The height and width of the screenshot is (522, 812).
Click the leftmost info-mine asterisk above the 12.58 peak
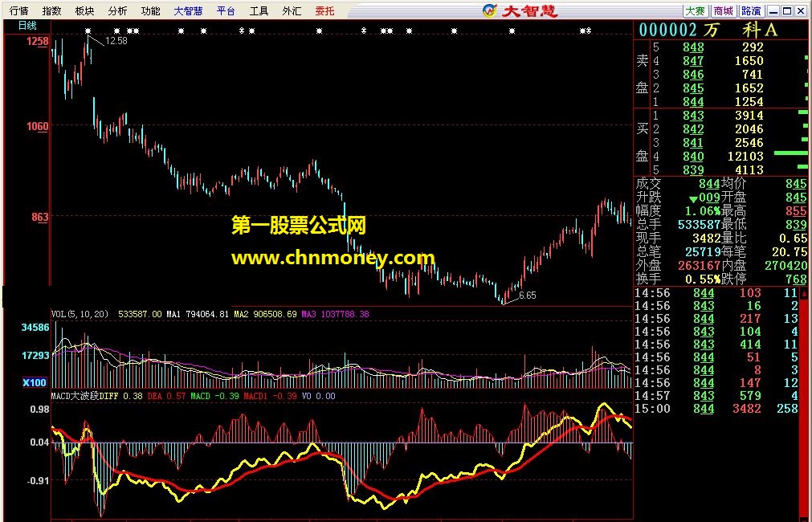point(88,31)
